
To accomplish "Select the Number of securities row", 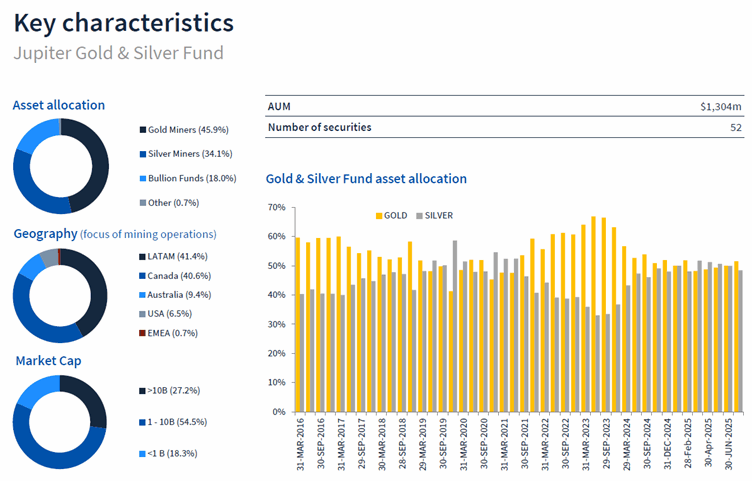I will pyautogui.click(x=504, y=127).
